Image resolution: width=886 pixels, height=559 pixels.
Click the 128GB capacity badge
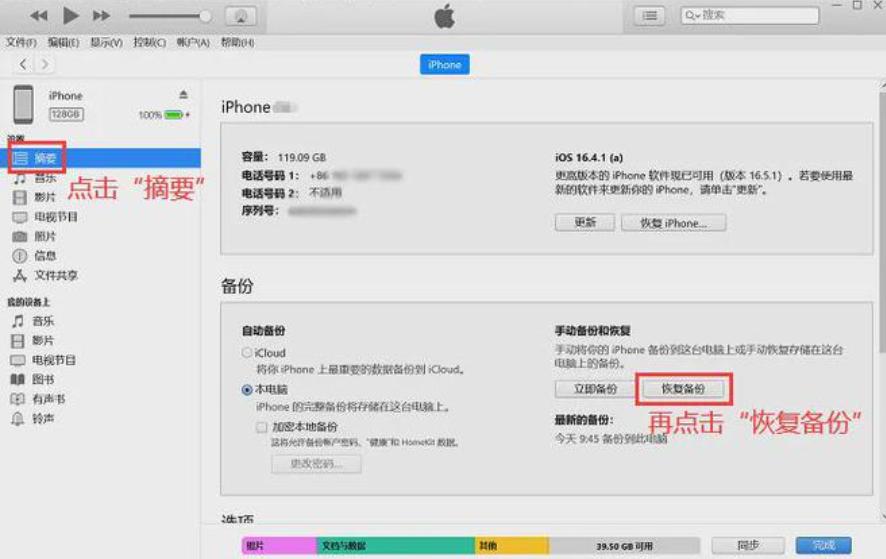pyautogui.click(x=66, y=114)
